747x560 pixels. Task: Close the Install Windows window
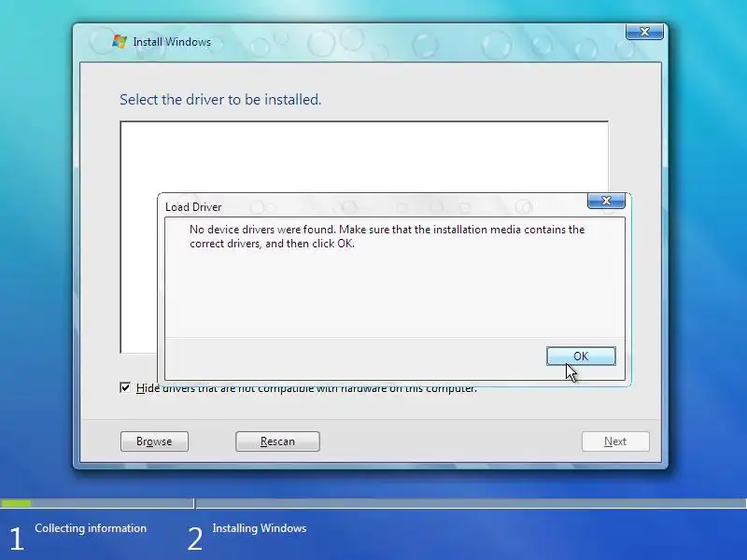tap(644, 32)
